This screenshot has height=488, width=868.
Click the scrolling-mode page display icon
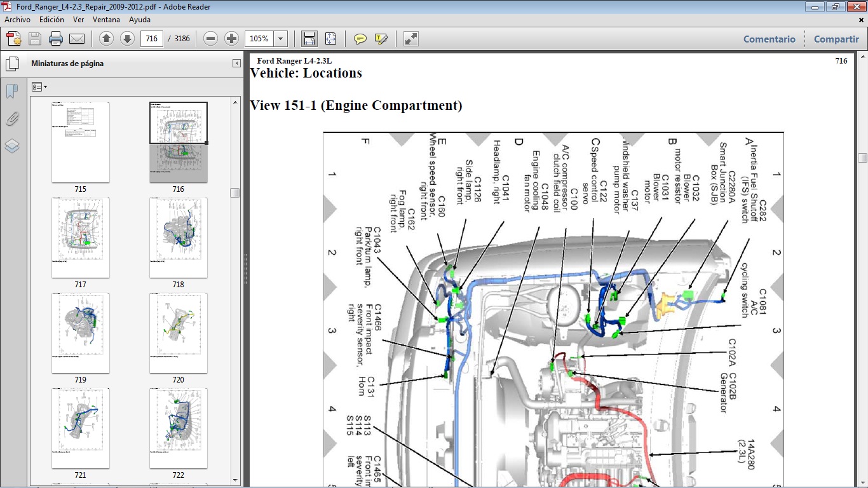click(309, 39)
